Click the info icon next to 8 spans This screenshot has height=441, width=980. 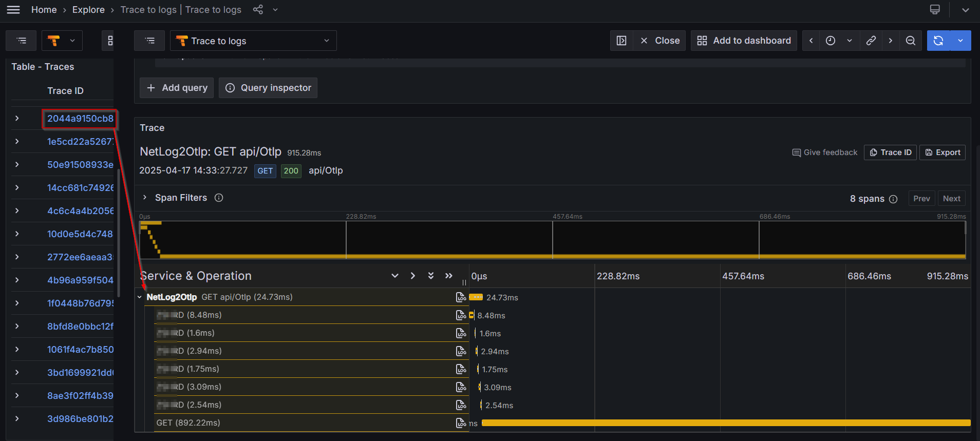[x=893, y=199]
